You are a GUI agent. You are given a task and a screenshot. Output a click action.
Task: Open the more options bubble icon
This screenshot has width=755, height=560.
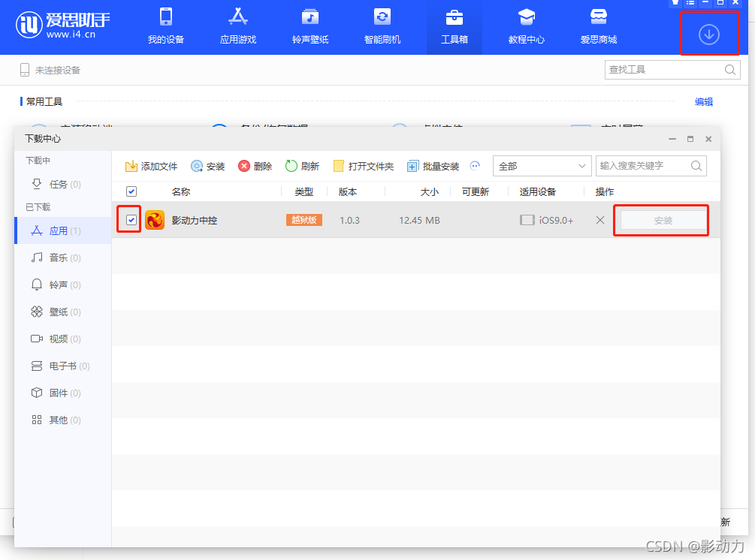(476, 166)
